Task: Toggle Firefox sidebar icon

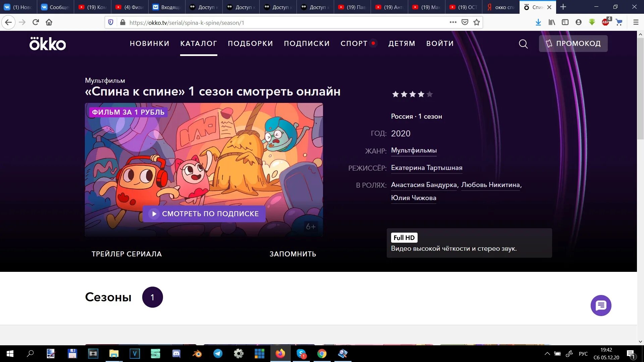Action: pos(565,22)
